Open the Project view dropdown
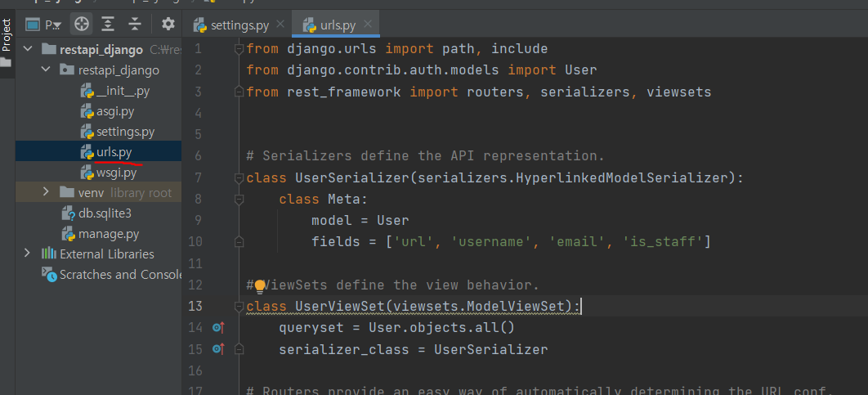The width and height of the screenshot is (868, 395). click(46, 25)
